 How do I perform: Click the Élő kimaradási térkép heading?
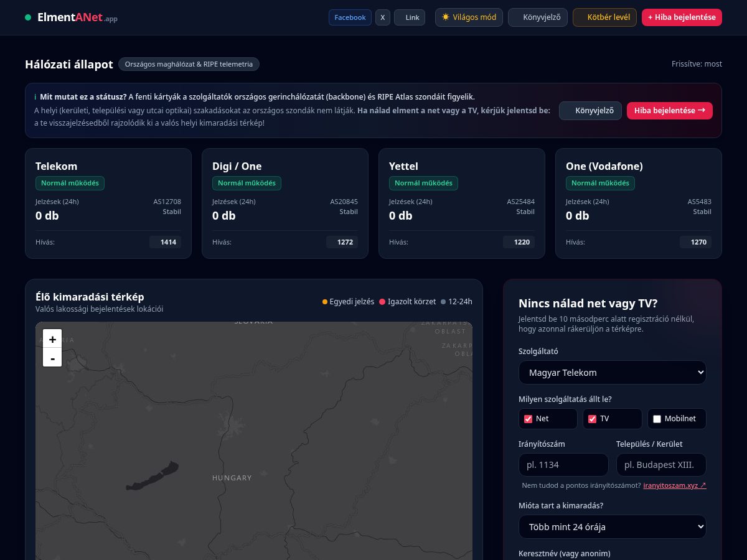pyautogui.click(x=90, y=297)
